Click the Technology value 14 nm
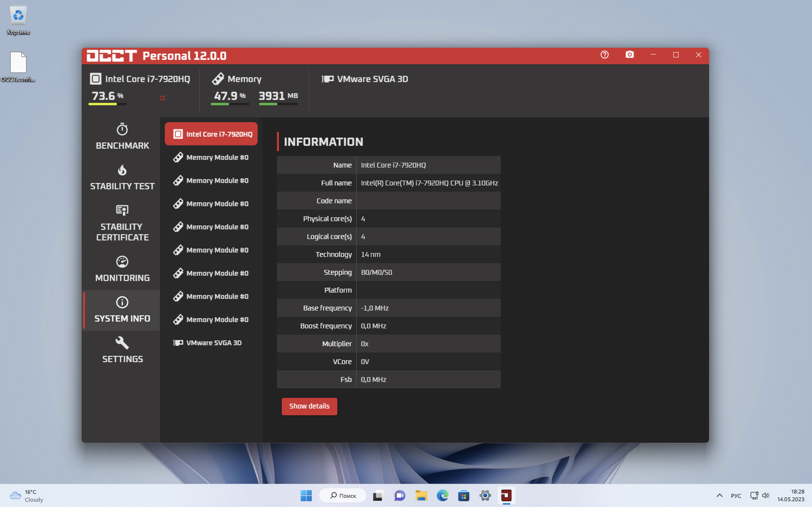 pyautogui.click(x=371, y=254)
